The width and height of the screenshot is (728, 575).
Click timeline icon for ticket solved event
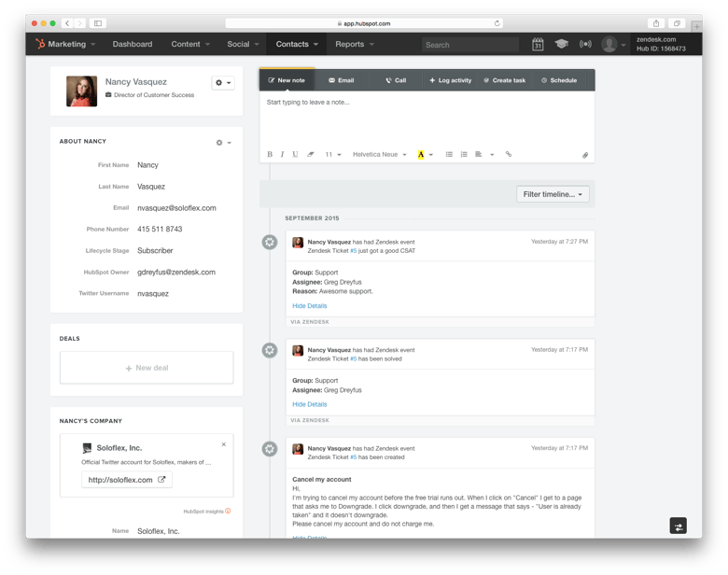pyautogui.click(x=270, y=350)
